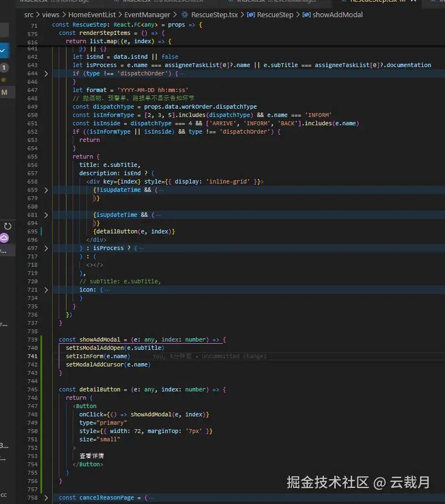
Task: Click the blue checkmark button at the left edge
Action: tap(3, 50)
